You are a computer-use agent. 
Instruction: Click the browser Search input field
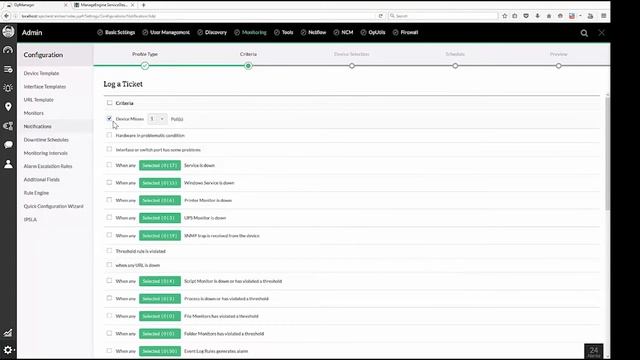tap(442, 16)
